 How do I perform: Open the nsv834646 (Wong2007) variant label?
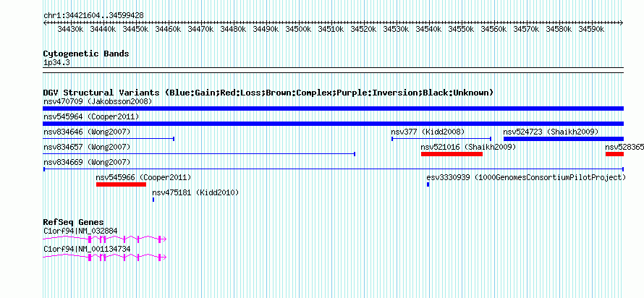click(87, 132)
